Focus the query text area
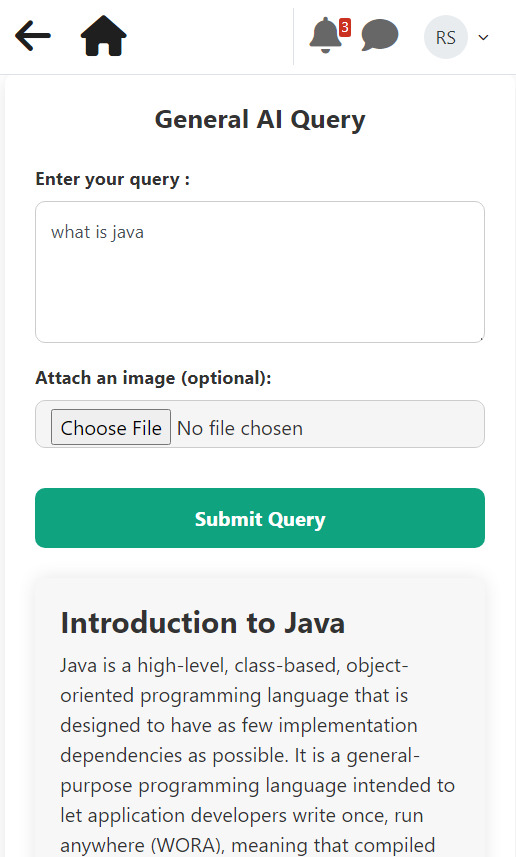 (x=260, y=272)
